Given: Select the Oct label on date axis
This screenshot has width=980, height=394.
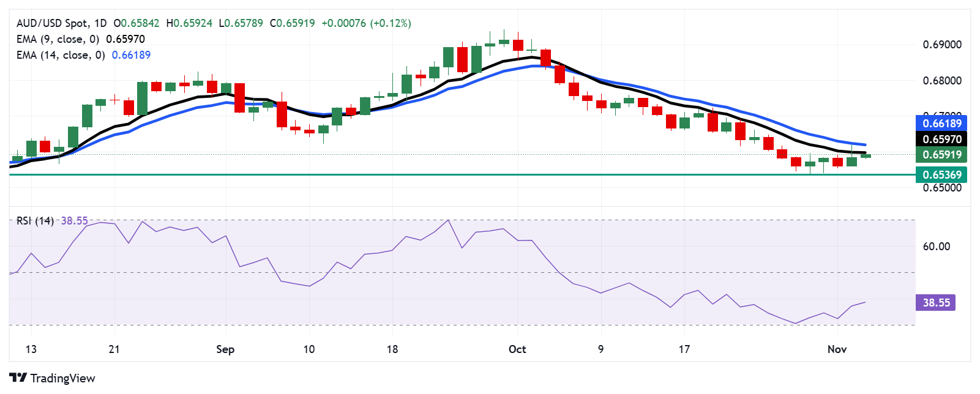Looking at the screenshot, I should [x=517, y=349].
